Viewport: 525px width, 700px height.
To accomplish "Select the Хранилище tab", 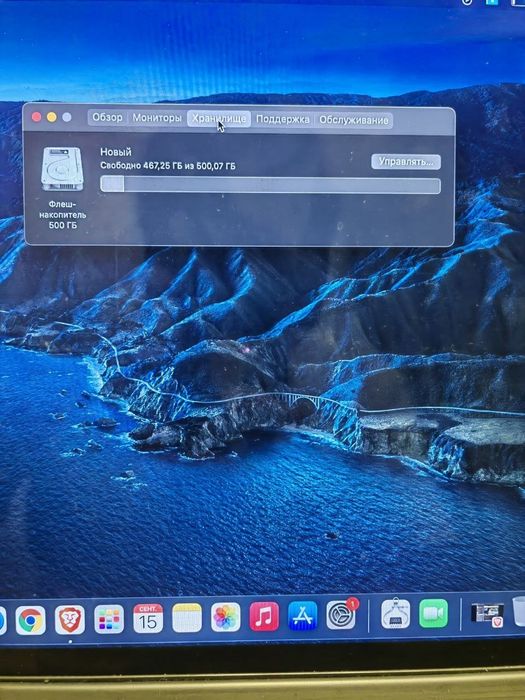I will [219, 119].
